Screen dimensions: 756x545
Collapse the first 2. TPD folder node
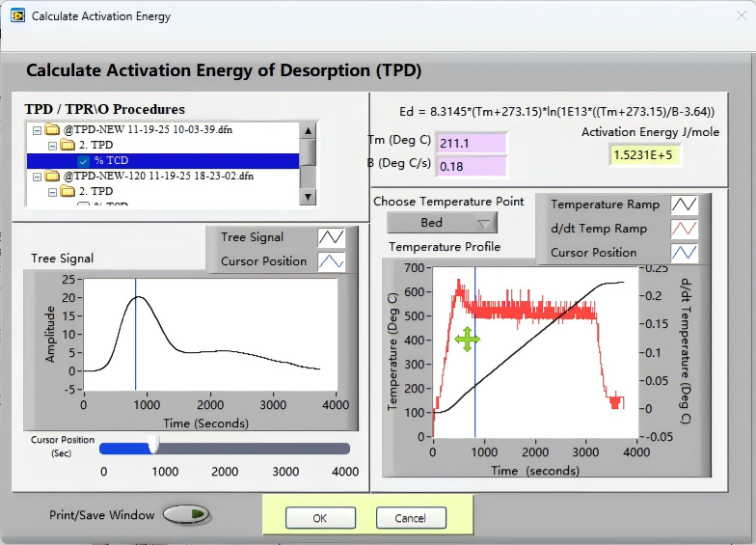[52, 145]
